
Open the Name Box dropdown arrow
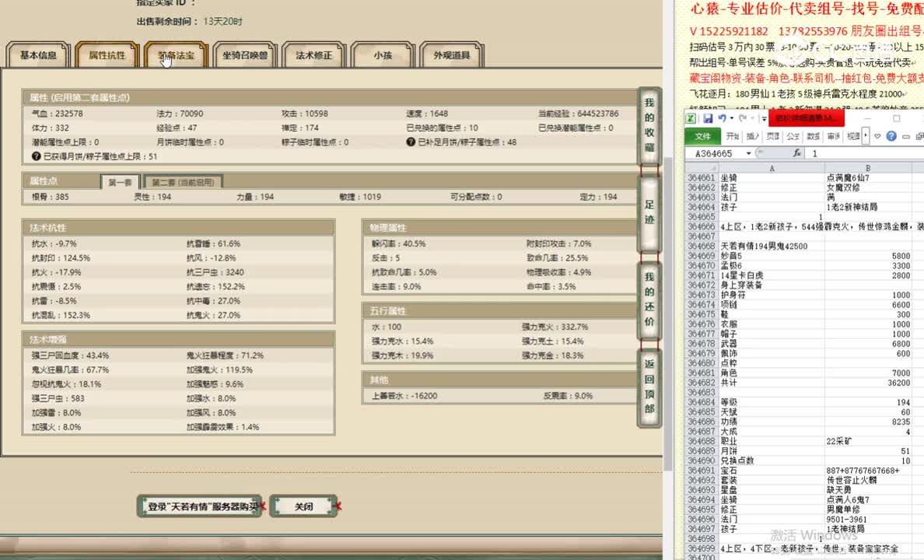[750, 152]
